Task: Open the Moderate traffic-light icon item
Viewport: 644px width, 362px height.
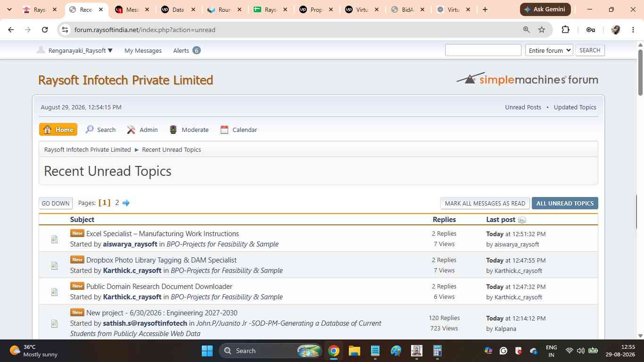Action: pos(173,130)
